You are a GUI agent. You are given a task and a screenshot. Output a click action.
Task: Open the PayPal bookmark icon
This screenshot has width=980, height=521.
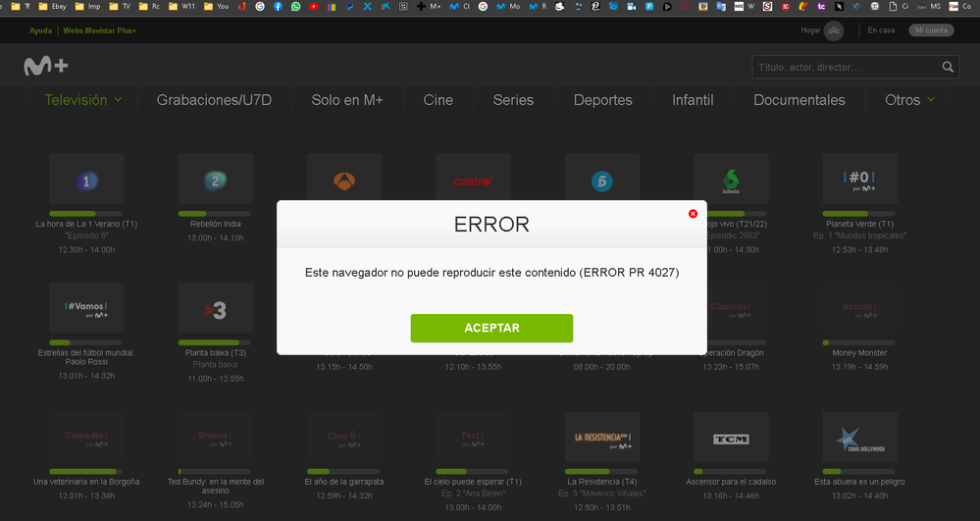coord(349,6)
